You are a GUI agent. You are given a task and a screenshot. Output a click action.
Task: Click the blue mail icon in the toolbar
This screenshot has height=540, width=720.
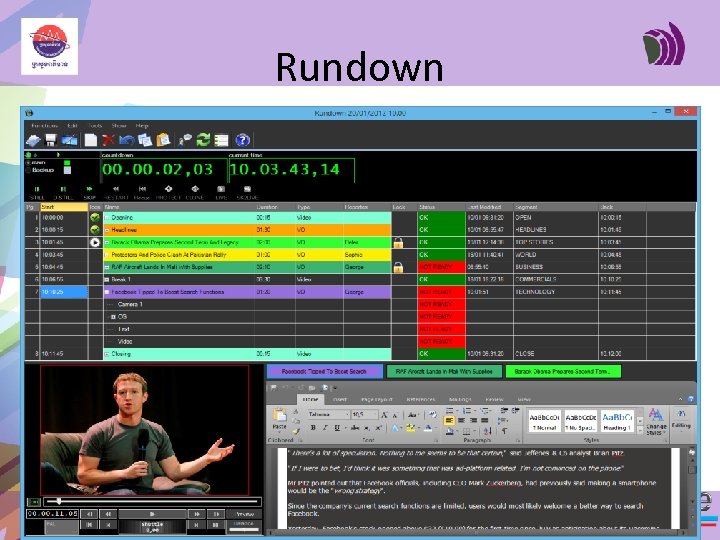coord(69,140)
